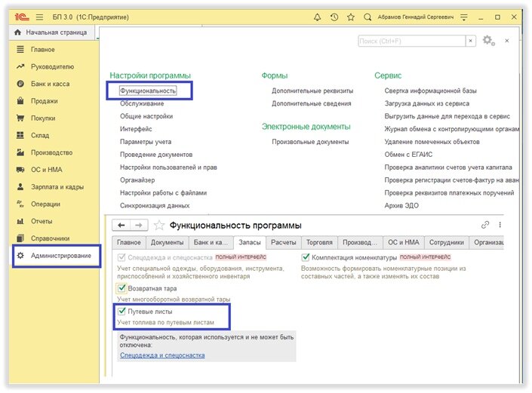Click the Отчеты chart icon
Image resolution: width=532 pixels, height=393 pixels.
20,221
